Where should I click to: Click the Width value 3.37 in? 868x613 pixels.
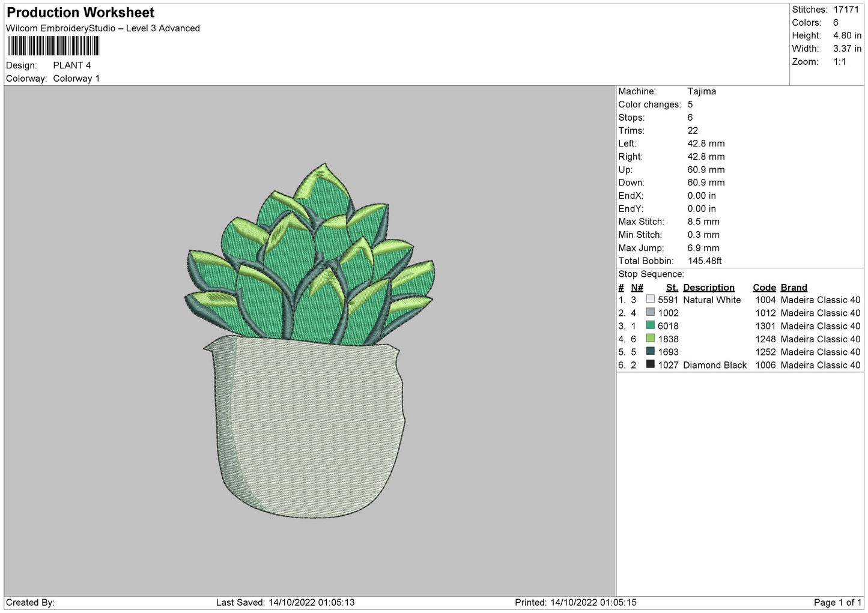click(847, 49)
